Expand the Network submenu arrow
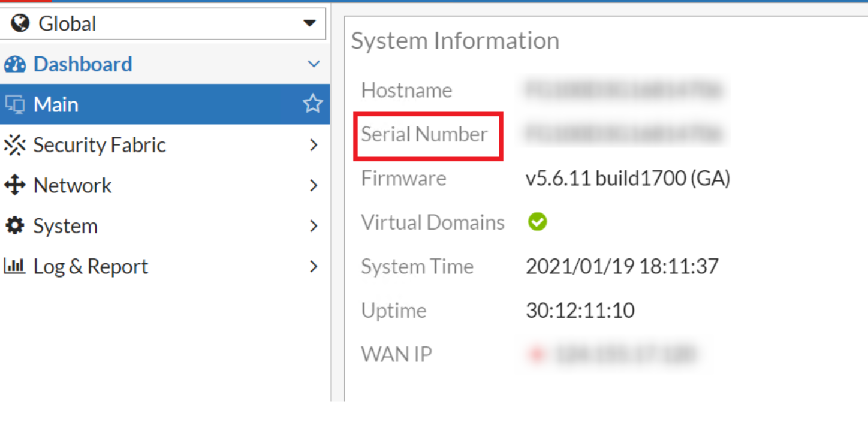The width and height of the screenshot is (868, 431). [x=314, y=186]
